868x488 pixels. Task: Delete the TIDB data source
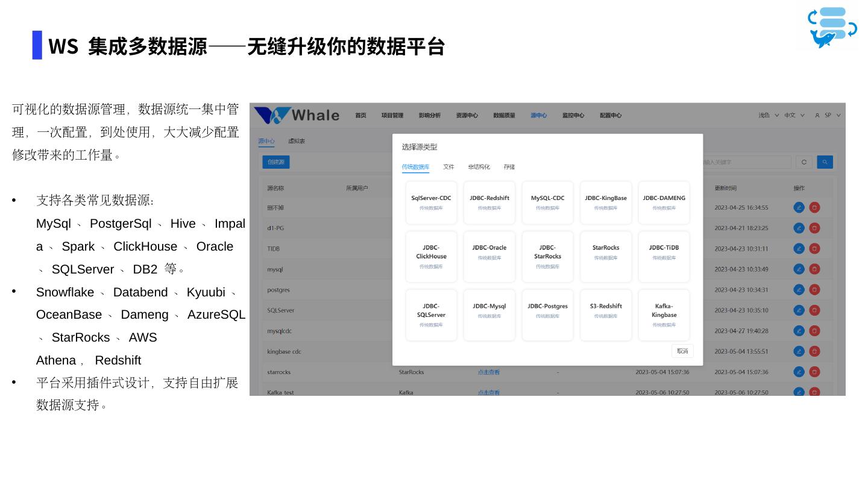(x=814, y=248)
